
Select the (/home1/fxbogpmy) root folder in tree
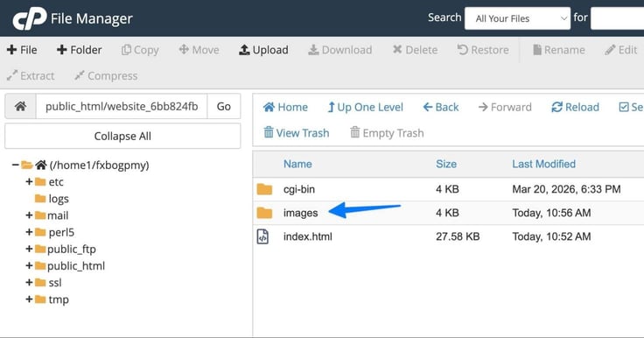[x=99, y=165]
